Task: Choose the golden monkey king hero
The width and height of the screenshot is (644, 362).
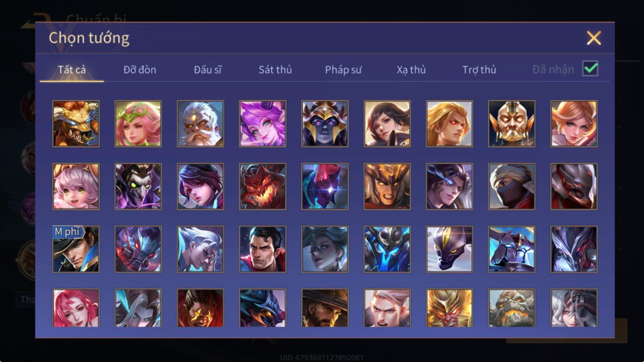Action: pos(449,308)
